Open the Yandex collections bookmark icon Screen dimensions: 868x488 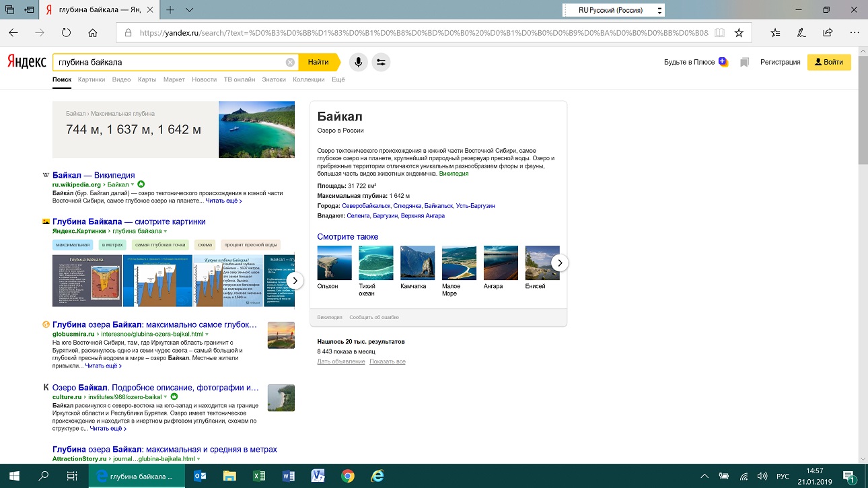pos(744,63)
